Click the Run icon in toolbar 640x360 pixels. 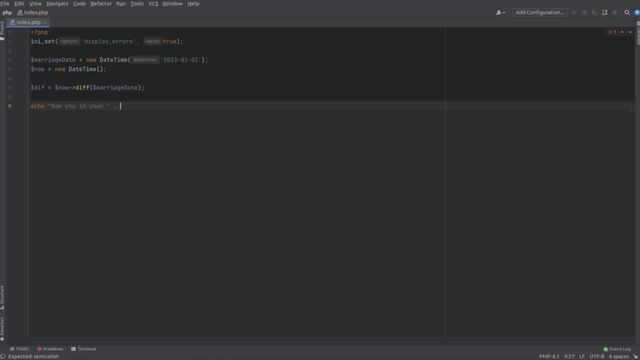pos(574,13)
